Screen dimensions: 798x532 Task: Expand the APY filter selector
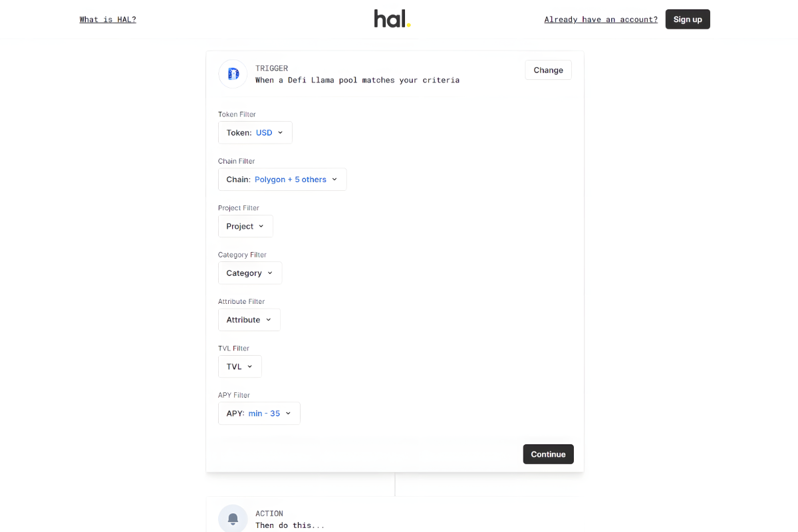[x=259, y=413]
